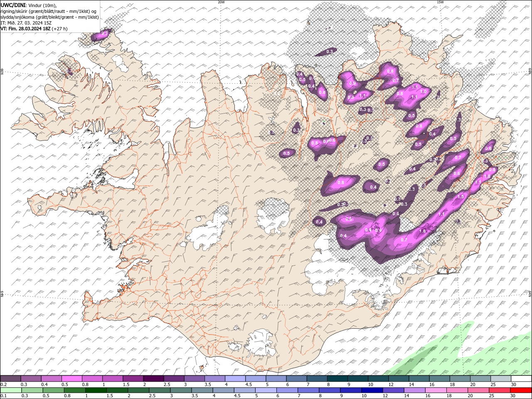Image resolution: width=532 pixels, height=399 pixels.
Task: Pick the white snow legend swatch at 30
Action: tap(521, 379)
